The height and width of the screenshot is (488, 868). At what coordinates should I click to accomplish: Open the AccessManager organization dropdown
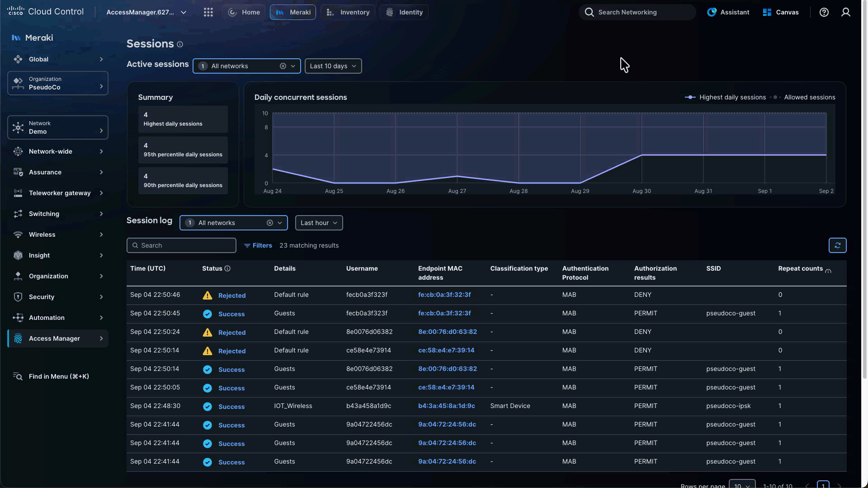[x=146, y=12]
